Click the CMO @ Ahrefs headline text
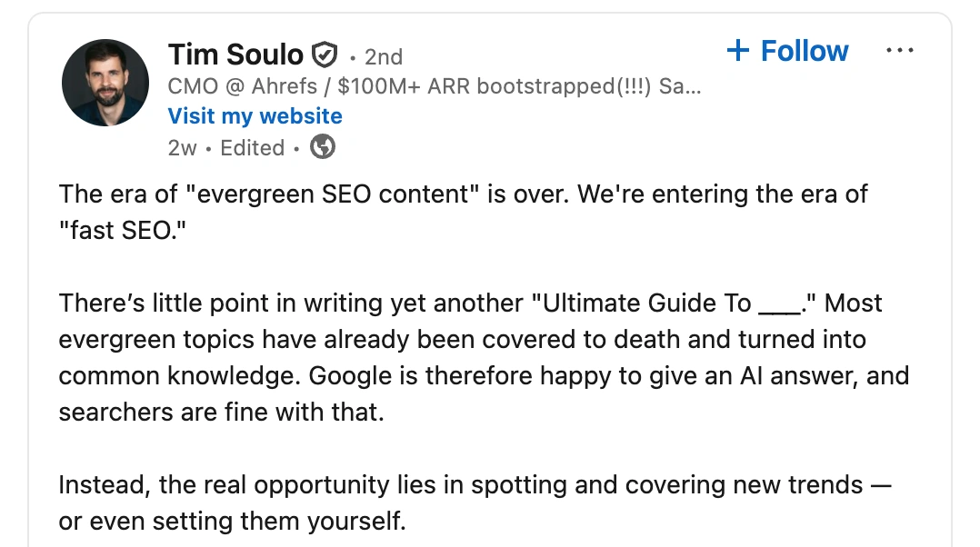980x547 pixels. click(x=435, y=86)
